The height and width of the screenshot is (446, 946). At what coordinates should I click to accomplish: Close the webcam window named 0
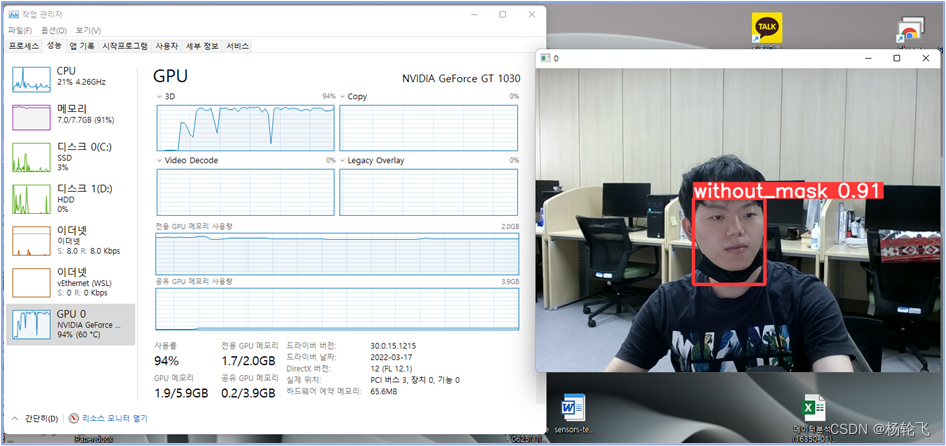point(926,58)
